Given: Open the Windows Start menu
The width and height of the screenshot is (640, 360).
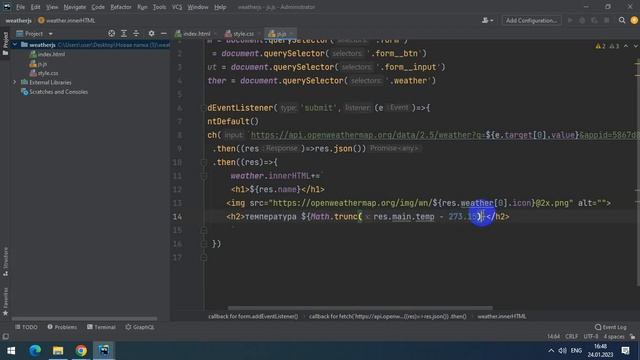Looking at the screenshot, I should 11,351.
